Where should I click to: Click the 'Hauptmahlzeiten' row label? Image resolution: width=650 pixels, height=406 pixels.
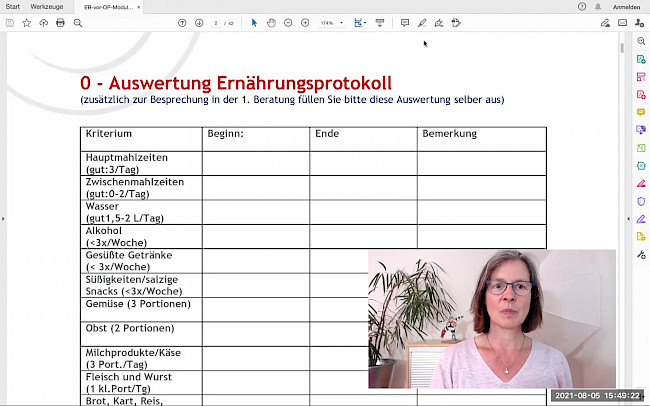(x=127, y=158)
